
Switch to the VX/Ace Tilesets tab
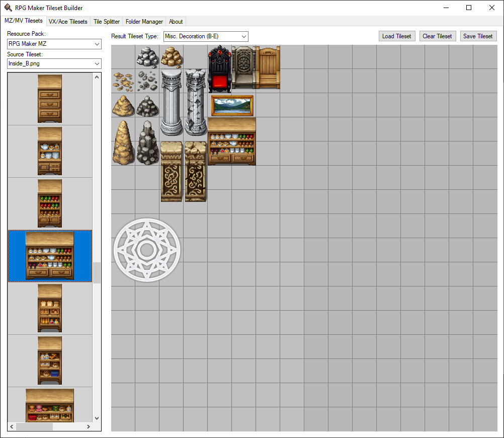tap(68, 22)
